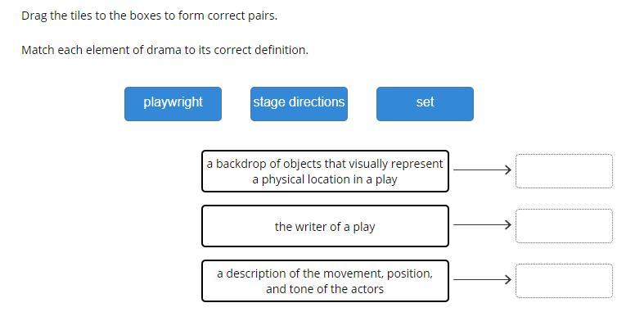
Task: Click the 'a physical location in a play' line
Action: 325,179
